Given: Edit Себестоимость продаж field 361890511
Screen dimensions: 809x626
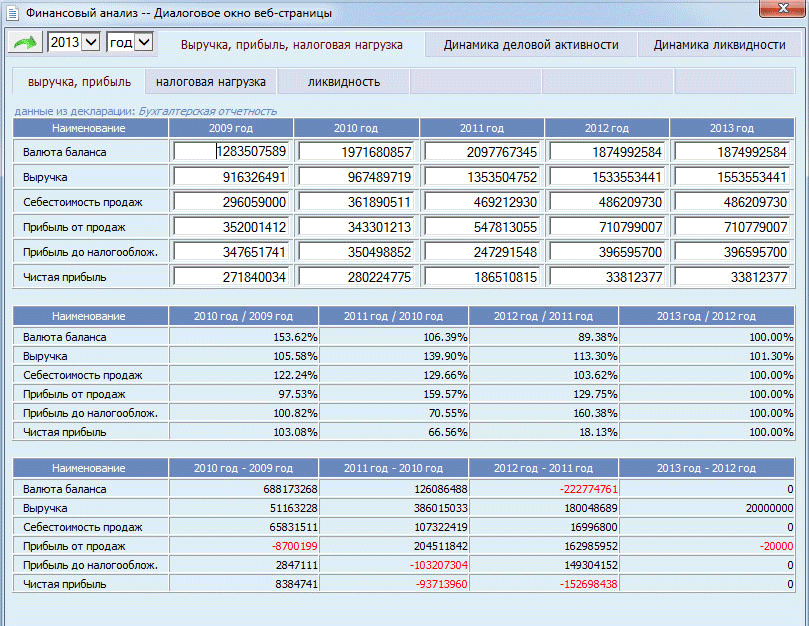Looking at the screenshot, I should point(356,202).
